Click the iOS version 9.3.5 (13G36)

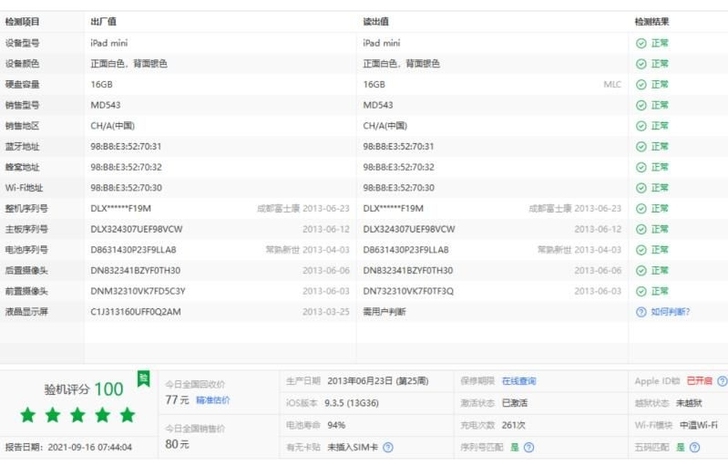tap(351, 403)
